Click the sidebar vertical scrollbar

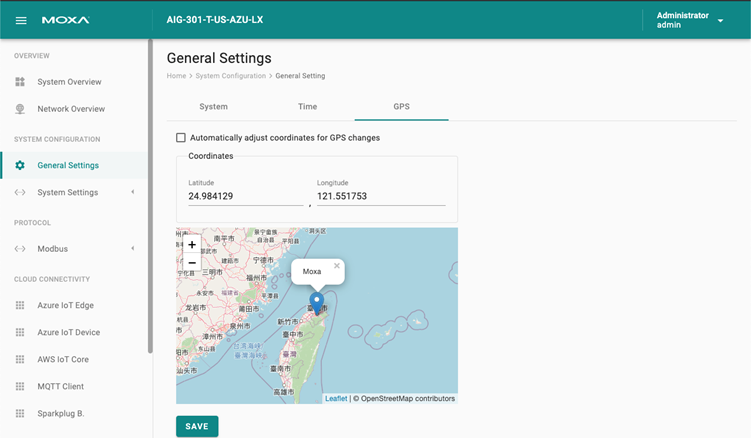click(150, 196)
